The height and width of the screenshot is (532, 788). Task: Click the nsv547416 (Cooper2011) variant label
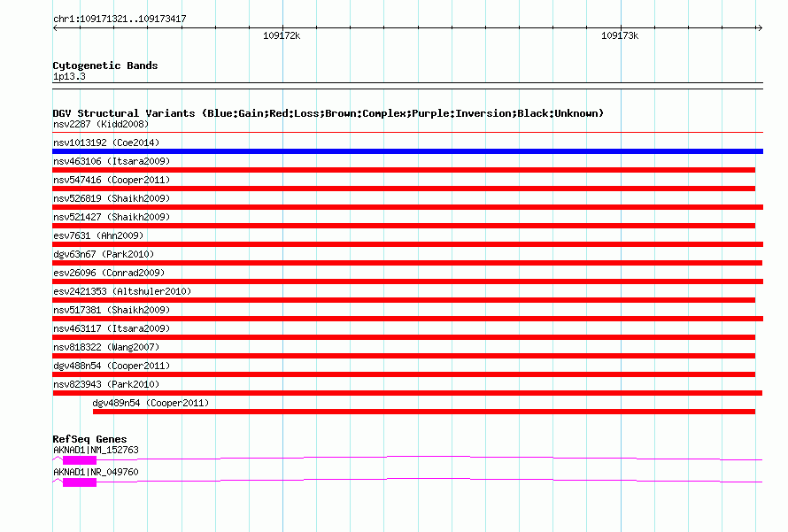[x=112, y=180]
